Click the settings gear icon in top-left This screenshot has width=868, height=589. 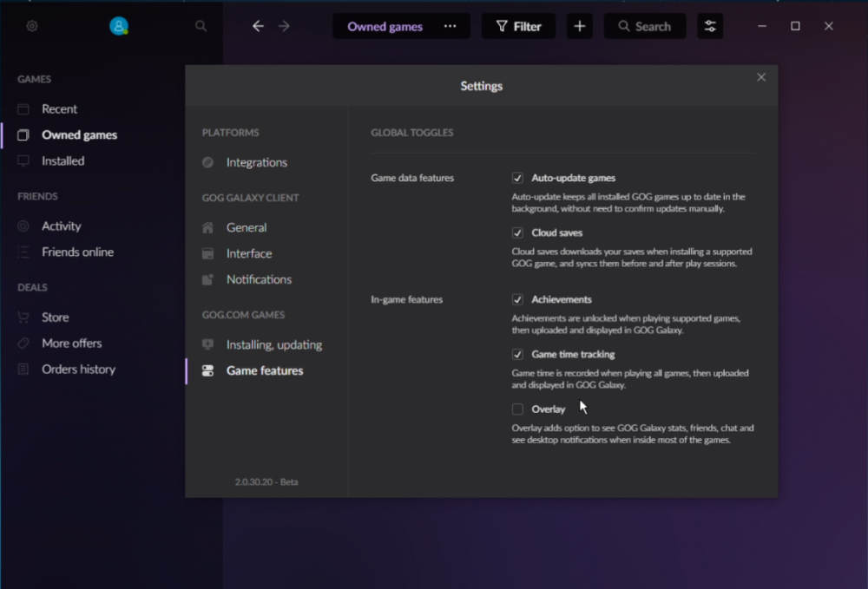pyautogui.click(x=32, y=26)
